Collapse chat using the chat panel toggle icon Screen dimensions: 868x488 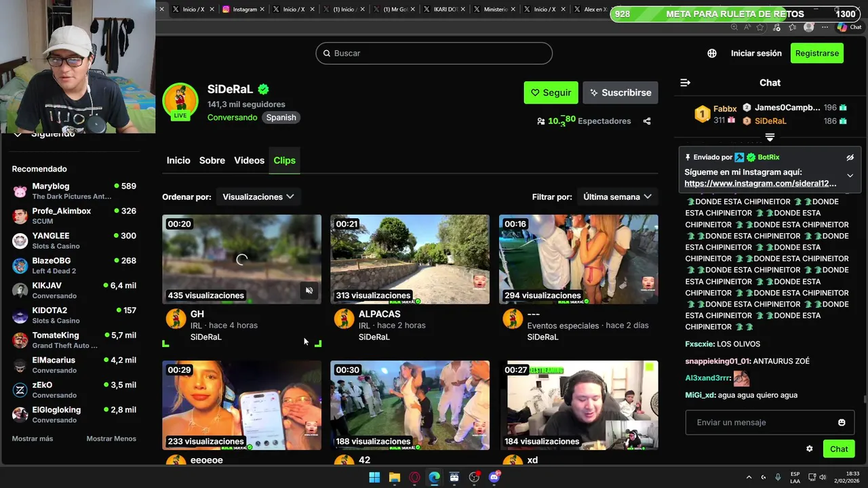(x=686, y=83)
